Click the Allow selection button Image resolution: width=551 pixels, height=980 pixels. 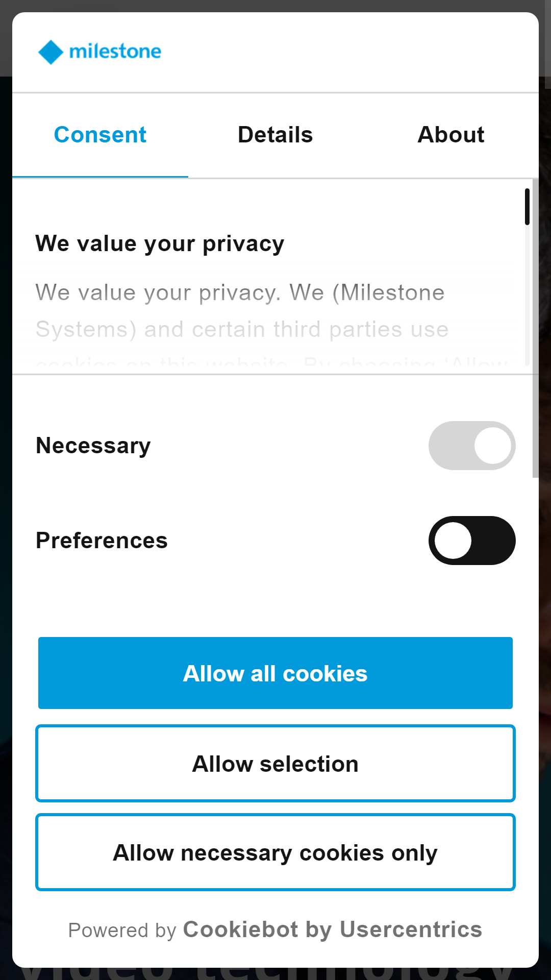coord(275,764)
